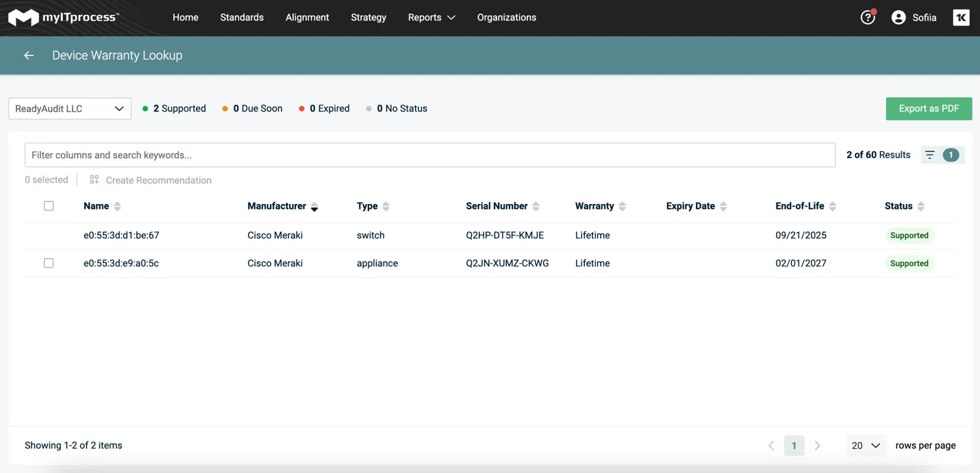This screenshot has width=980, height=473.
Task: Click the Kaseya K logo icon
Action: (961, 18)
